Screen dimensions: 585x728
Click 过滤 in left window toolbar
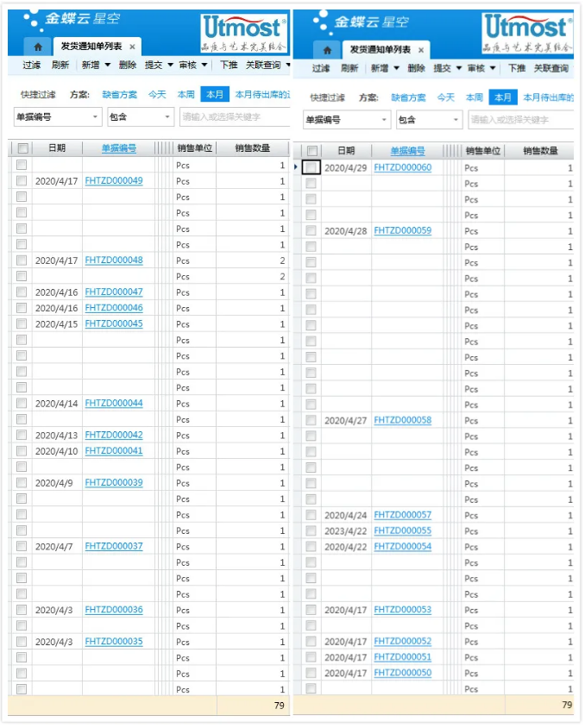click(32, 65)
